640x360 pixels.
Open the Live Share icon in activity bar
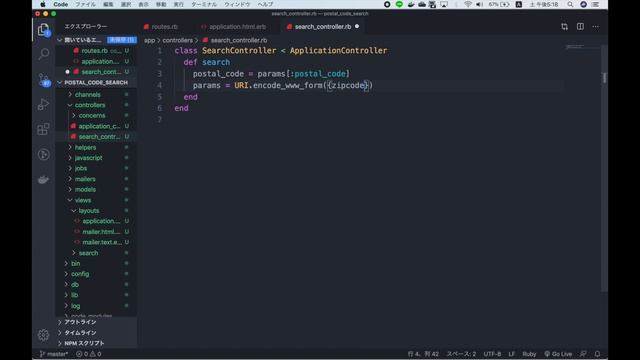point(44,154)
